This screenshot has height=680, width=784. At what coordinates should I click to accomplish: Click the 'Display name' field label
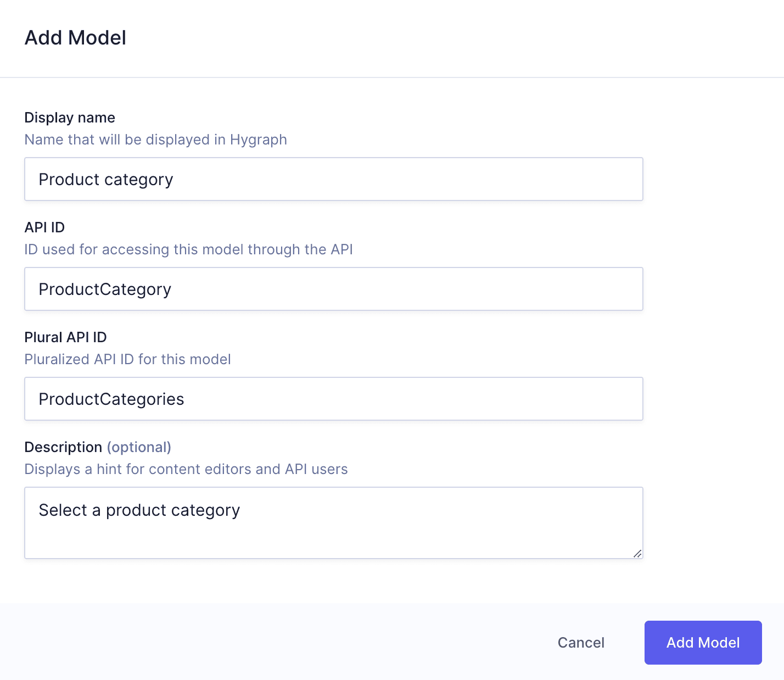(x=69, y=117)
